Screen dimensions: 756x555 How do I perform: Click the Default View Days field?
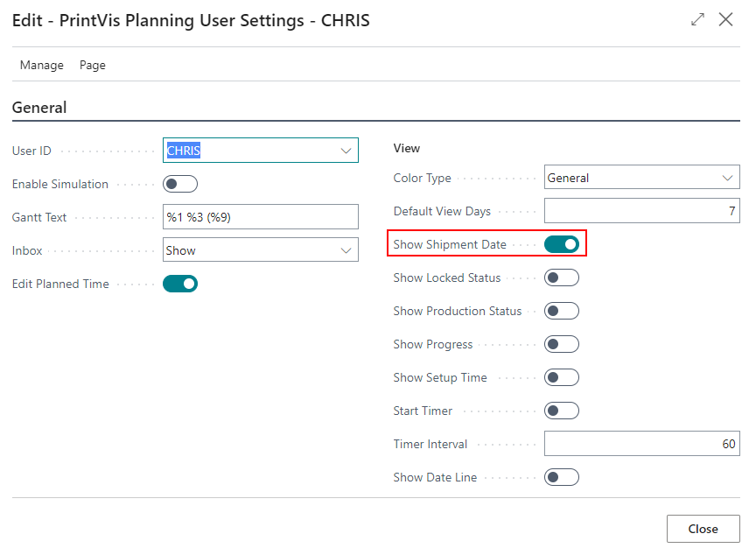(x=641, y=211)
